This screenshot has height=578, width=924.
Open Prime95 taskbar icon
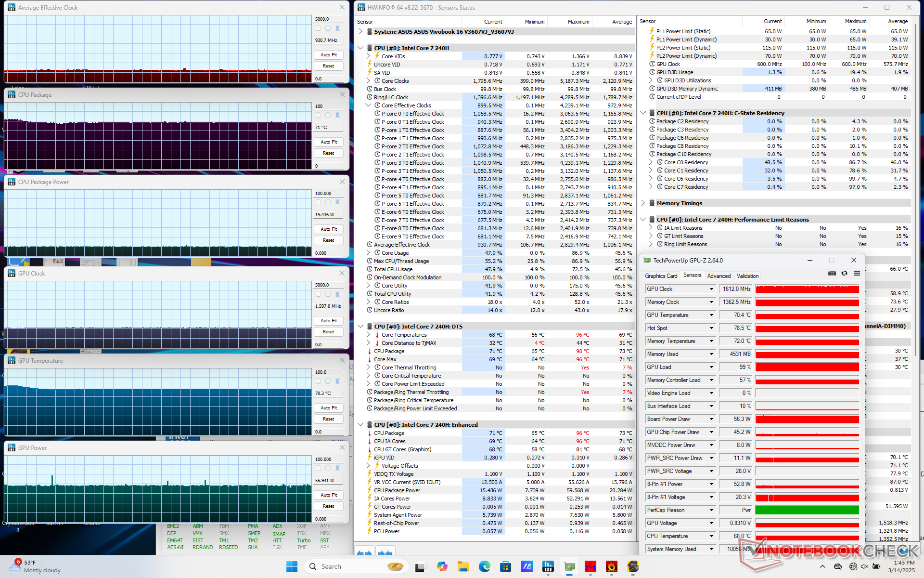tap(590, 567)
